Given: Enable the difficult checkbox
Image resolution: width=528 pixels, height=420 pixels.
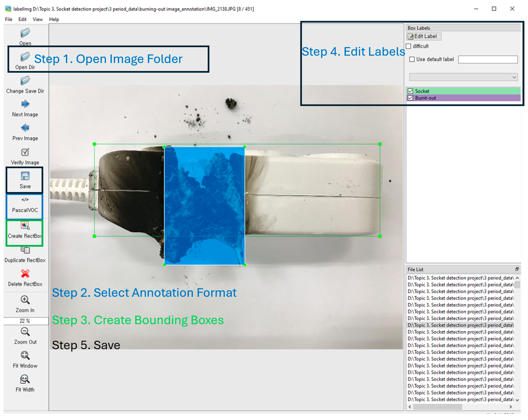Looking at the screenshot, I should 409,46.
